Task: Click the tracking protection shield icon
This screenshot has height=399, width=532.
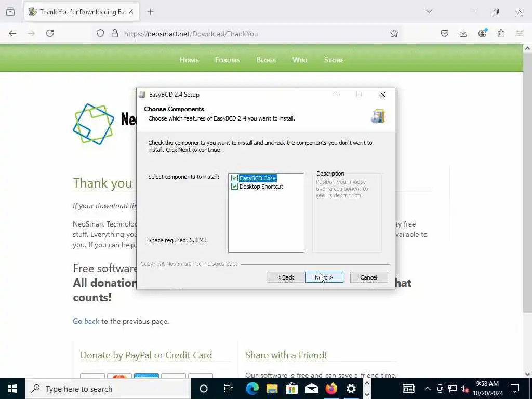Action: point(100,33)
